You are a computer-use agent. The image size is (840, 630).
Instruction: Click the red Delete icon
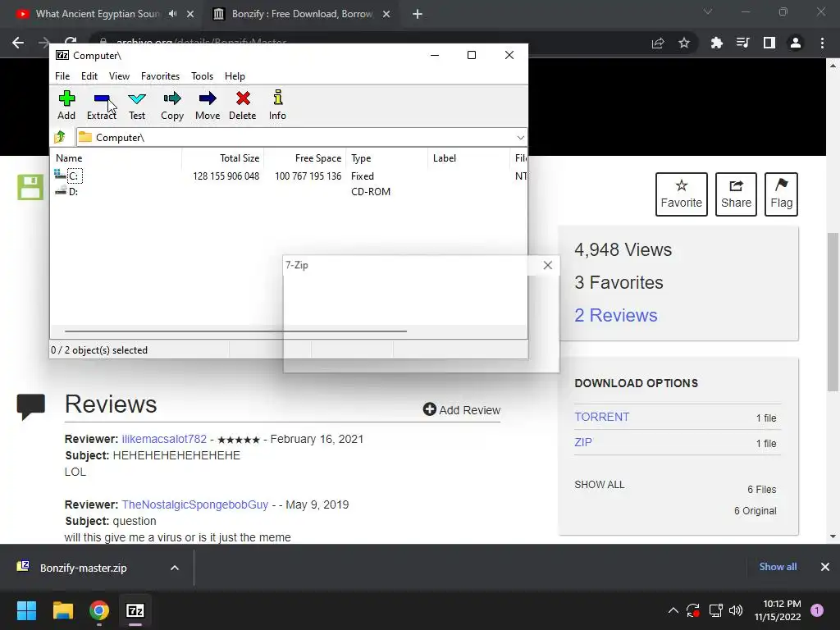[243, 105]
